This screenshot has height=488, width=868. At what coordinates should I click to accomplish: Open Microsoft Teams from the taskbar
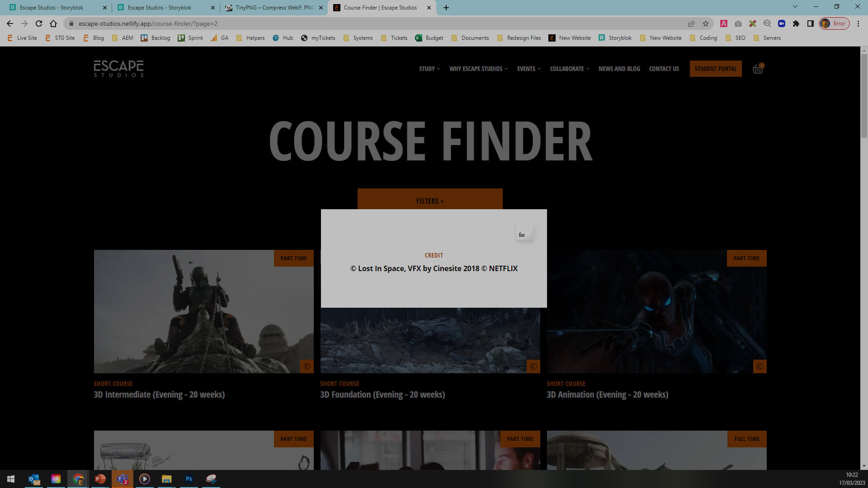(x=123, y=479)
